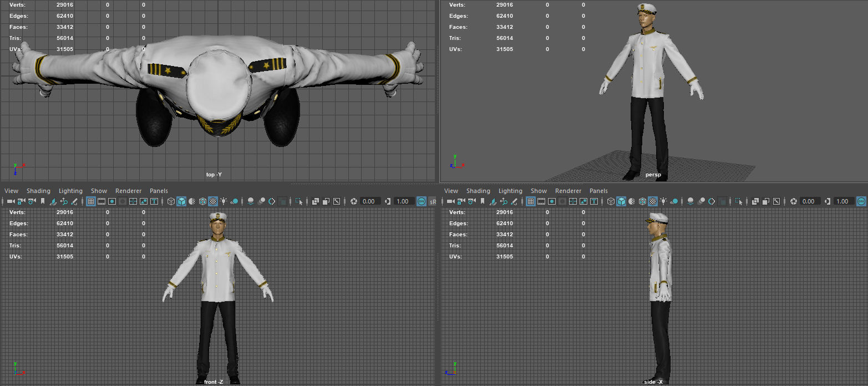This screenshot has width=868, height=386.
Task: Click Gamma icon in front view panel
Action: point(388,201)
